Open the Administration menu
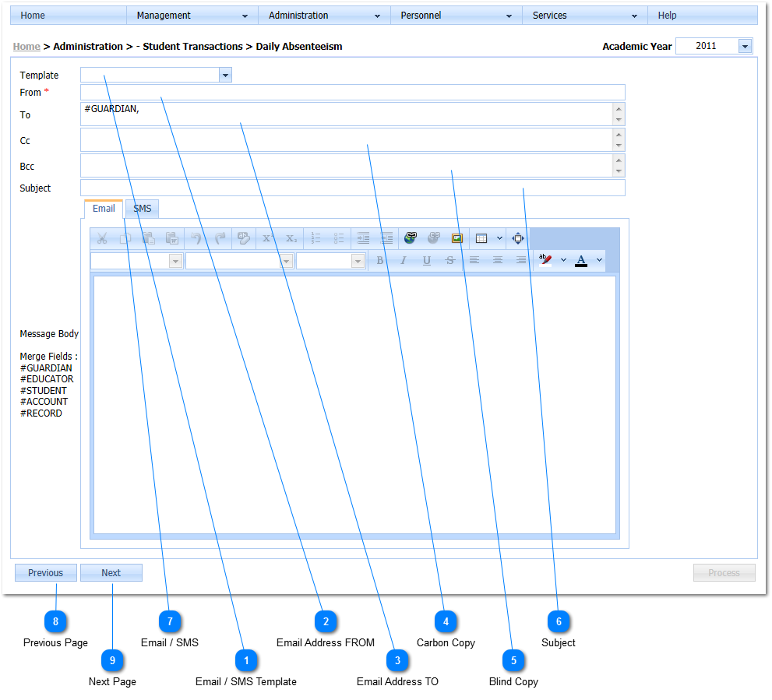This screenshot has height=700, width=772. 324,16
